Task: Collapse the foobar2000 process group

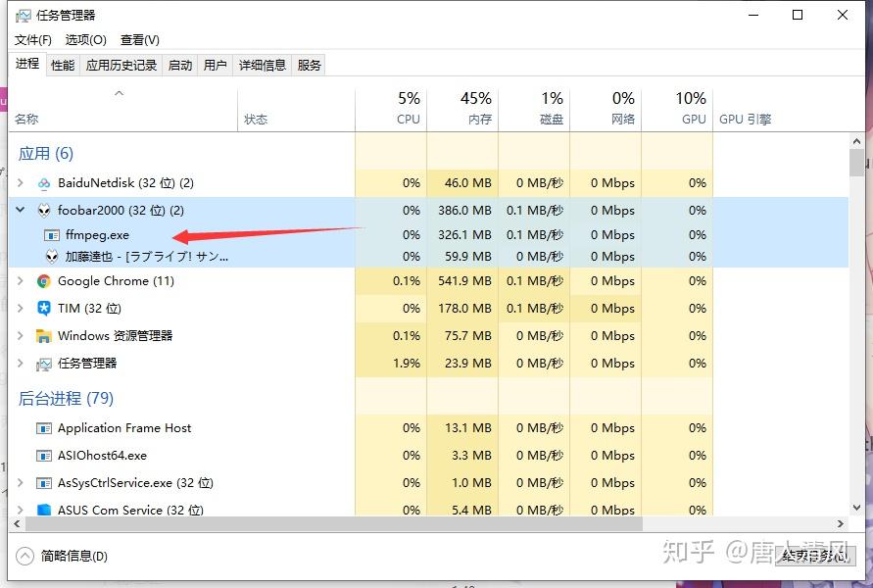Action: pyautogui.click(x=22, y=210)
